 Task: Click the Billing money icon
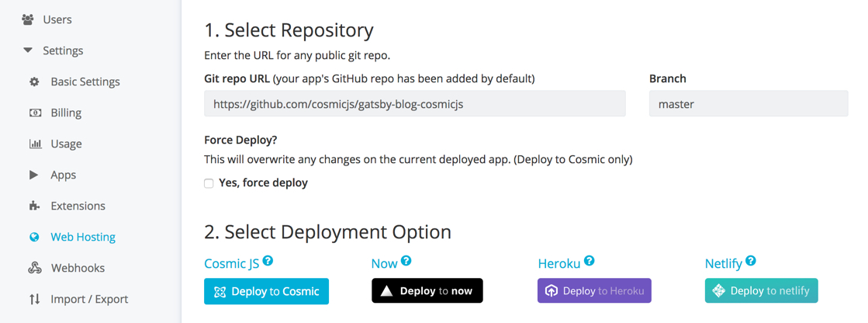(35, 113)
